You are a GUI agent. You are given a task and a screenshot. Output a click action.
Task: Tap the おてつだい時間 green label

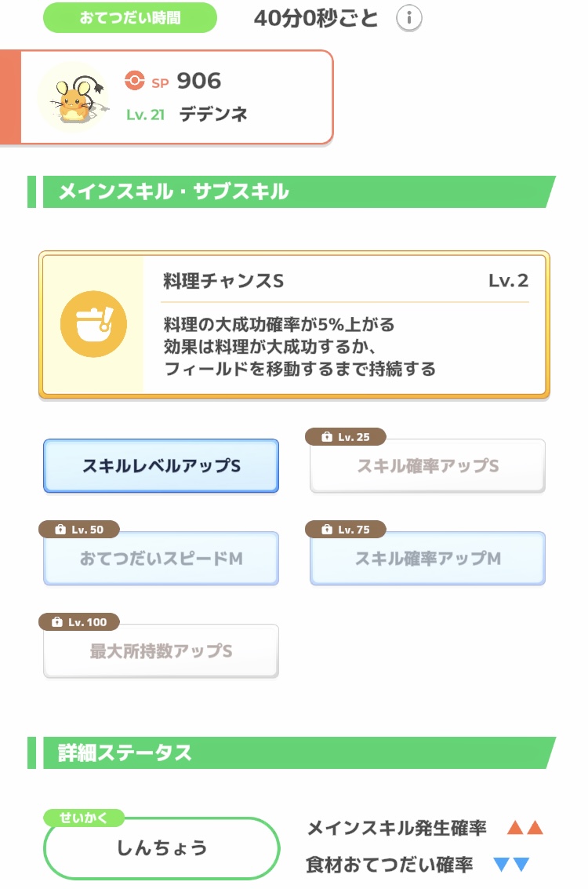[x=129, y=18]
